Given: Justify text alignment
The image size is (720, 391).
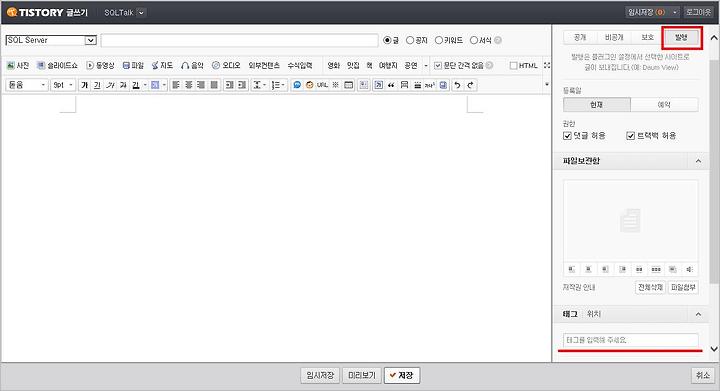Looking at the screenshot, I should pyautogui.click(x=214, y=85).
